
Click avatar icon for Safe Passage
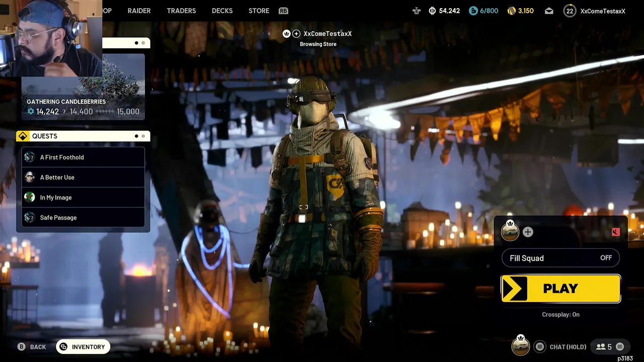click(x=30, y=218)
